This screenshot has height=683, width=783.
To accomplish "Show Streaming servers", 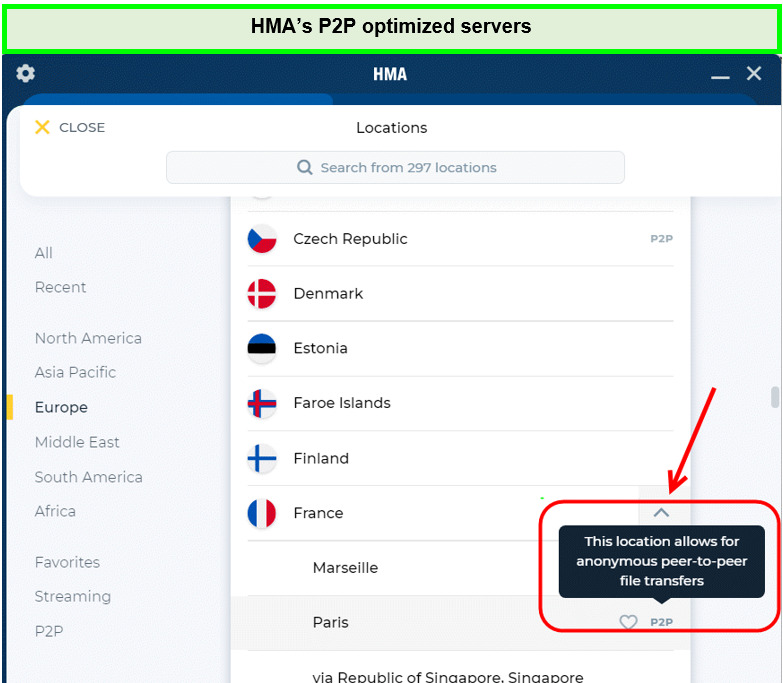I will 73,597.
